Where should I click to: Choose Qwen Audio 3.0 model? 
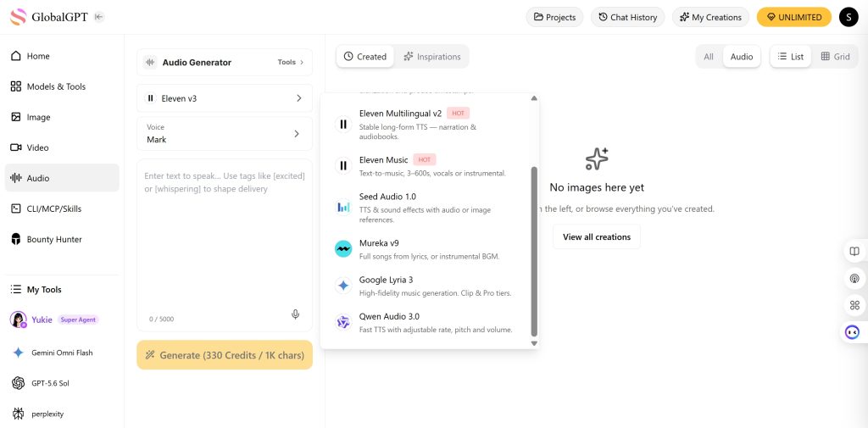tap(426, 323)
